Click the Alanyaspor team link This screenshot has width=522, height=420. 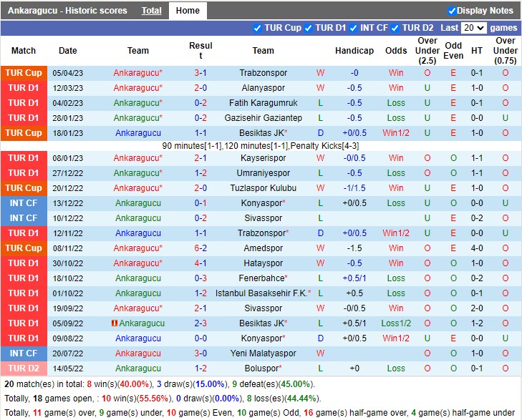263,88
